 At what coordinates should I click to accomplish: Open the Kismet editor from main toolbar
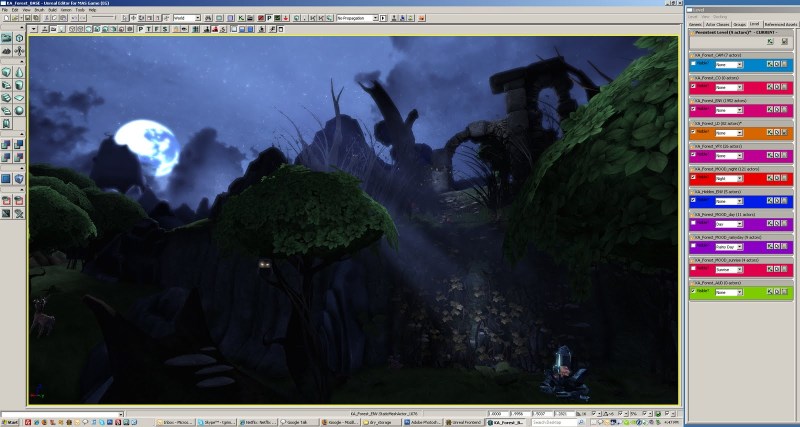[241, 18]
